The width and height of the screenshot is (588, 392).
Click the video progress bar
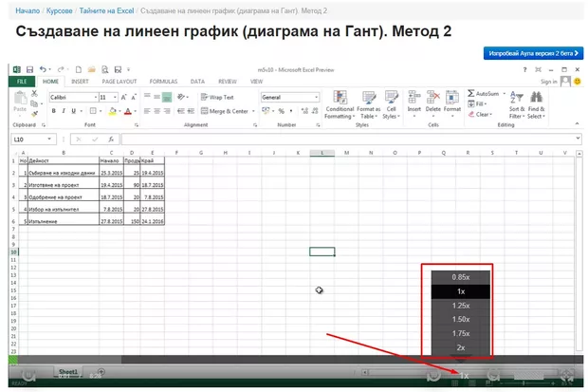tap(296, 360)
